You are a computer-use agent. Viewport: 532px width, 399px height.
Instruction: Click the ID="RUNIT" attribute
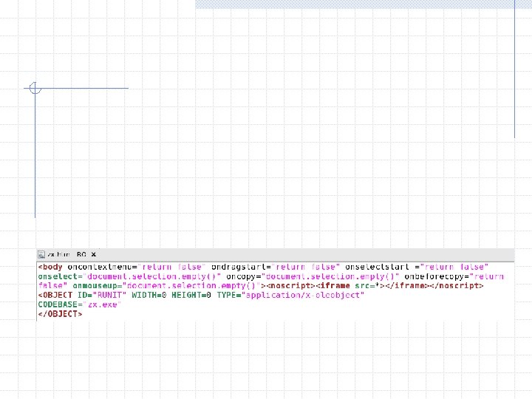pyautogui.click(x=102, y=295)
